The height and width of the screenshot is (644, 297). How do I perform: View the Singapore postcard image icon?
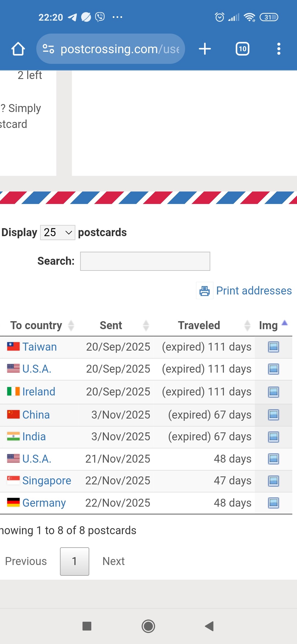(x=273, y=481)
